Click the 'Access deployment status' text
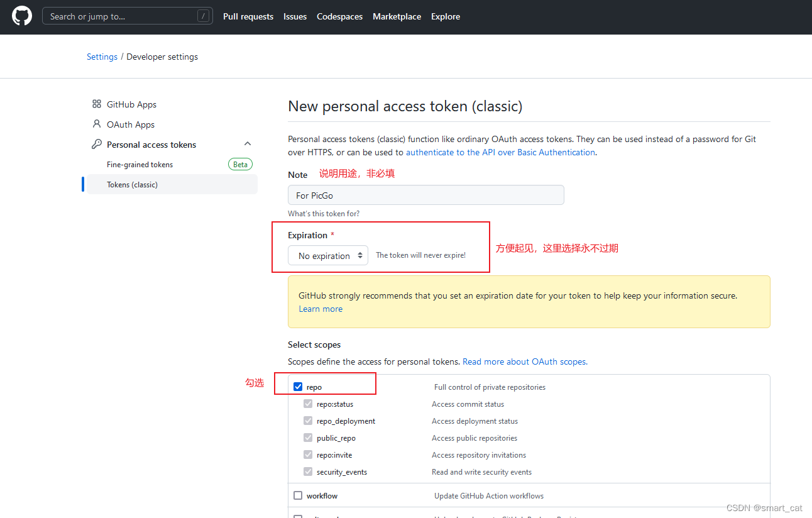Screen dimensions: 812x518 click(x=475, y=421)
